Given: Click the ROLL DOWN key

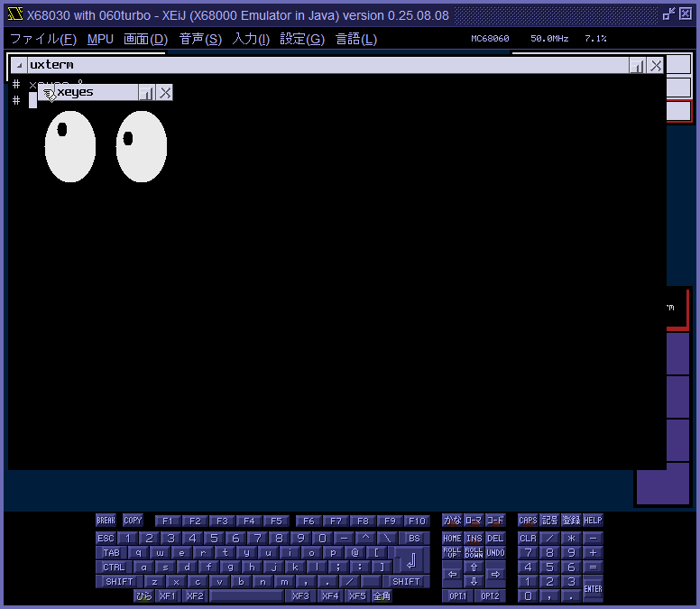Looking at the screenshot, I should click(x=474, y=553).
